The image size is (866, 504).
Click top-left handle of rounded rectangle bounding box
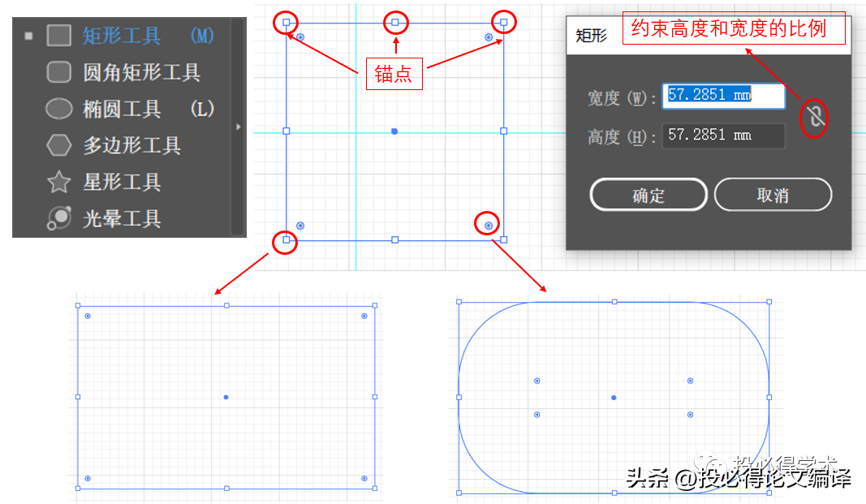pyautogui.click(x=459, y=302)
